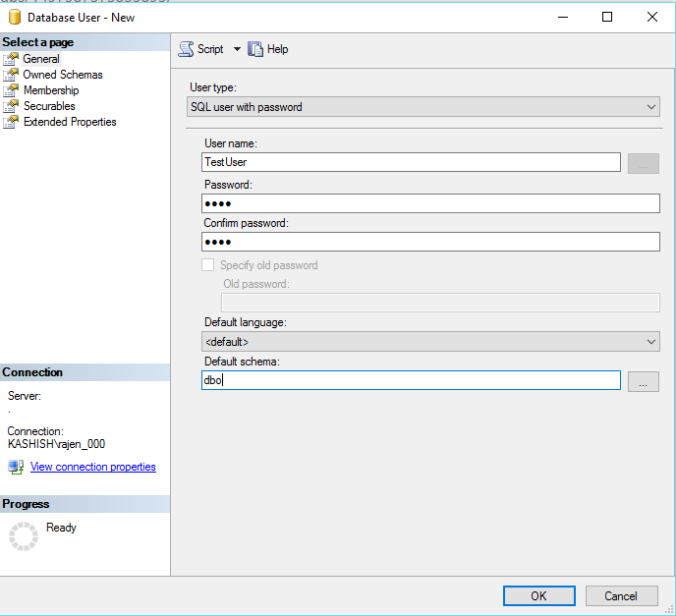Browse for default schema with ellipsis button
Image resolution: width=676 pixels, height=616 pixels.
click(x=643, y=382)
